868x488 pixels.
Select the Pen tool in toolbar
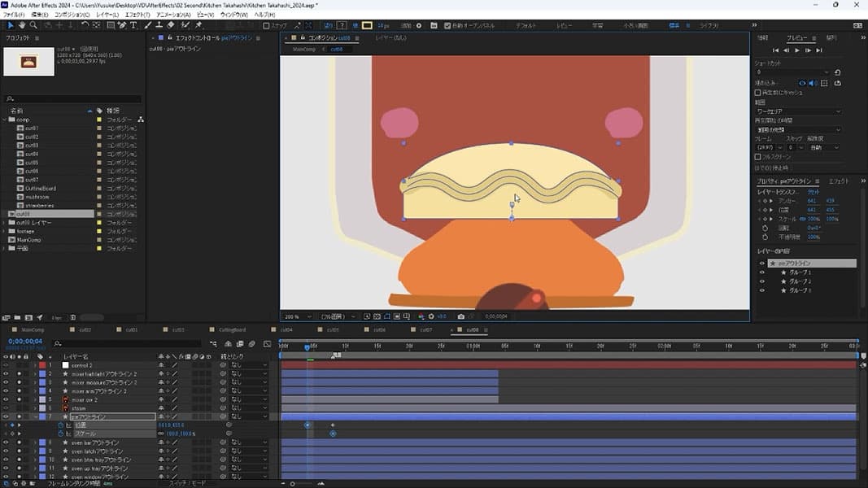pyautogui.click(x=122, y=25)
